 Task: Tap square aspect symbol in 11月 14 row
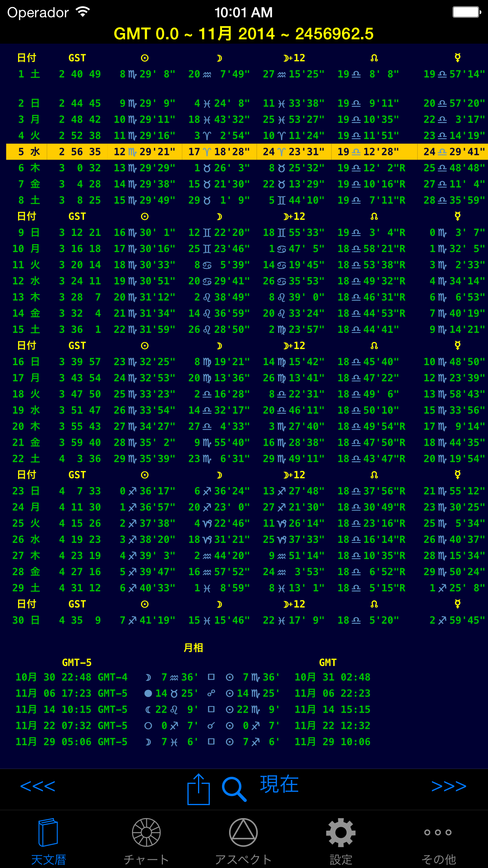point(211,710)
